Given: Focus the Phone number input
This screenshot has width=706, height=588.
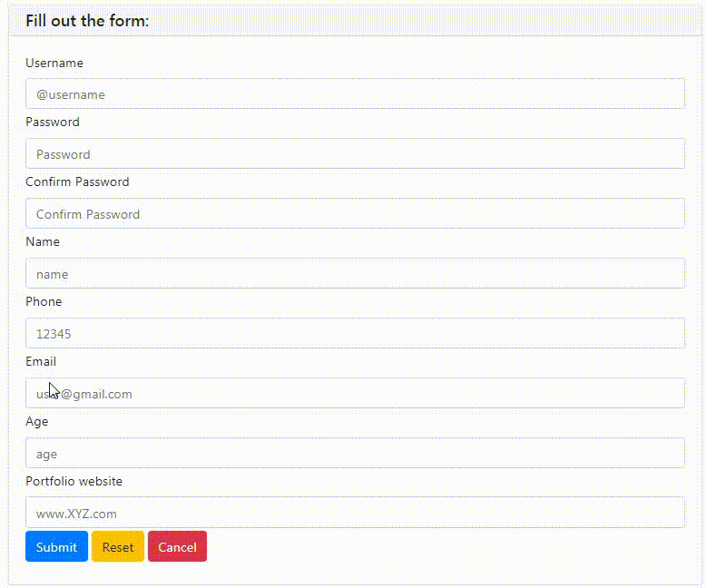Looking at the screenshot, I should pyautogui.click(x=354, y=334).
